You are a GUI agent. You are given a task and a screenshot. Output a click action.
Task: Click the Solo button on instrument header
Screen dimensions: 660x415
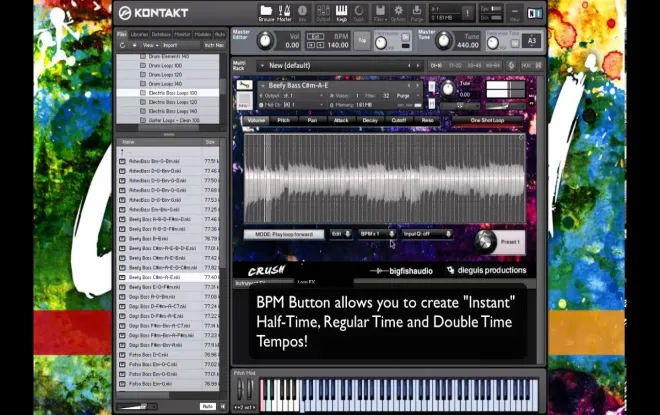(432, 87)
